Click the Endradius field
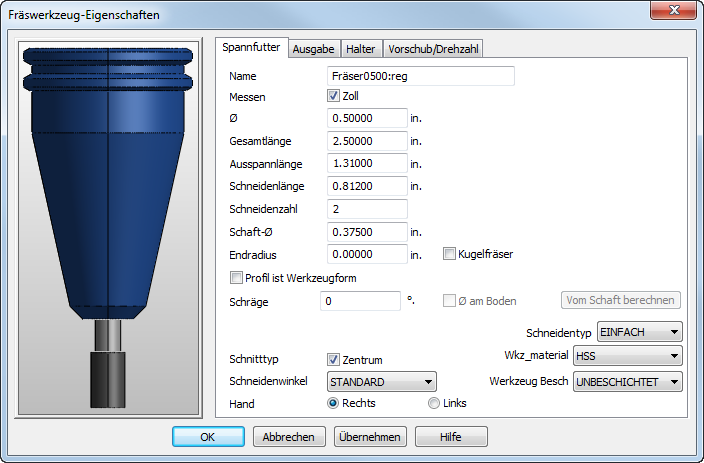 click(367, 254)
